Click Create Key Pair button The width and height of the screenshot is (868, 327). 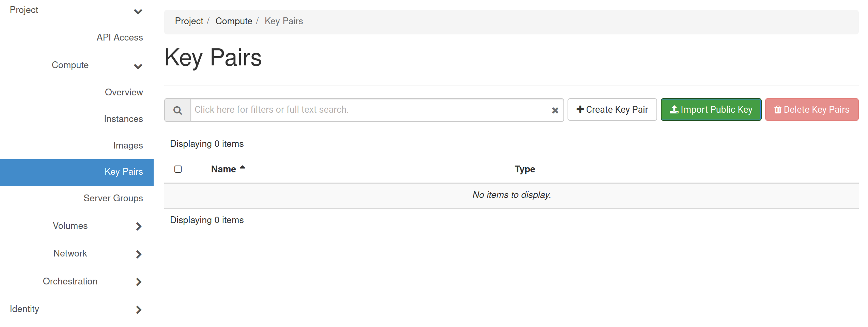[612, 110]
